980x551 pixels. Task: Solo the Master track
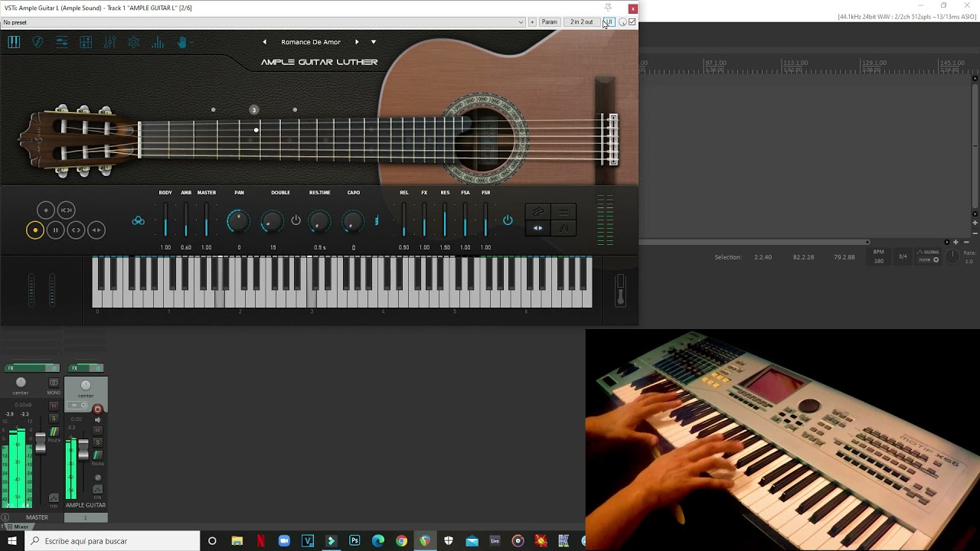pos(54,419)
